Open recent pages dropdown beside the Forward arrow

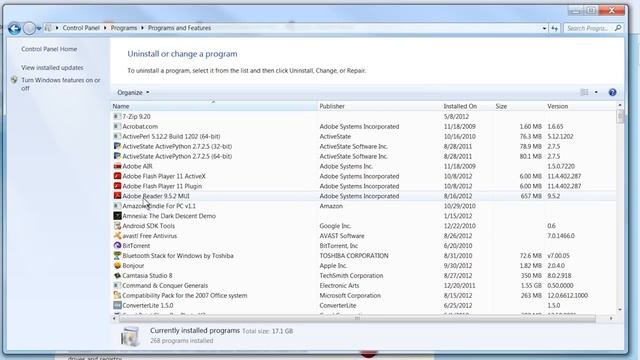tap(39, 29)
